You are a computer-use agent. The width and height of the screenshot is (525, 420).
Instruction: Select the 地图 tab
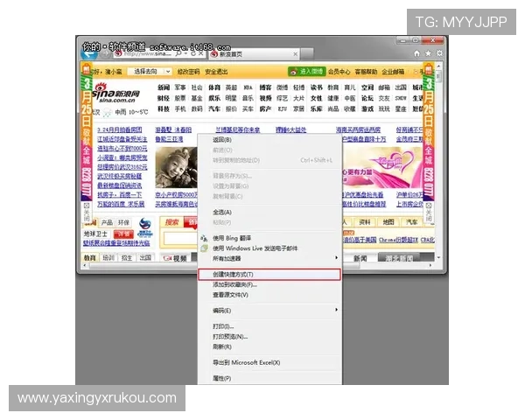(x=388, y=221)
